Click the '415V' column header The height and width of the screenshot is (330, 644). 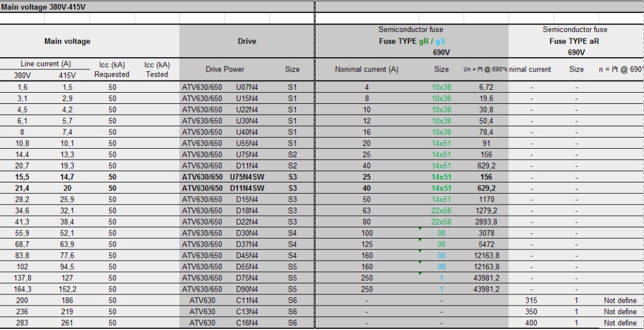pos(67,75)
